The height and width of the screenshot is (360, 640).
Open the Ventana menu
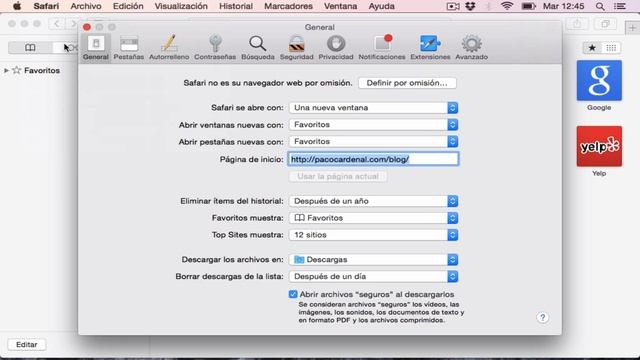[340, 6]
